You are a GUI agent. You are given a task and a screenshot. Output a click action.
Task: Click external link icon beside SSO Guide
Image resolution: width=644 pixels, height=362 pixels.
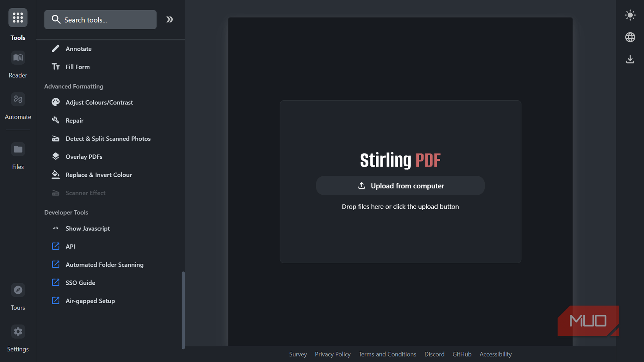[x=55, y=282]
